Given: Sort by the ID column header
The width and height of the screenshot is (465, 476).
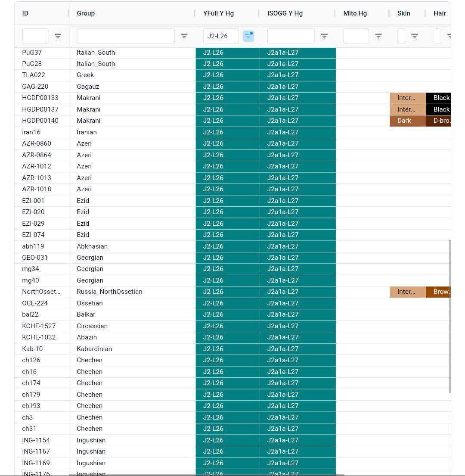Looking at the screenshot, I should [25, 13].
